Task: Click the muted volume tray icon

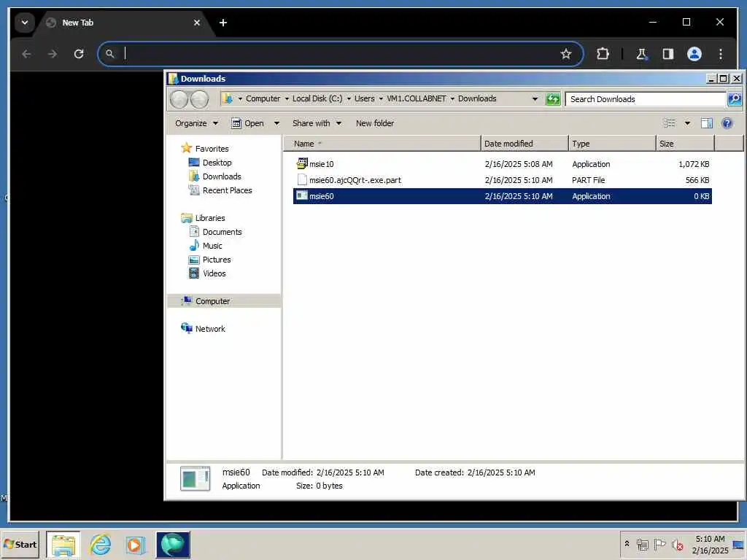Action: pyautogui.click(x=677, y=544)
